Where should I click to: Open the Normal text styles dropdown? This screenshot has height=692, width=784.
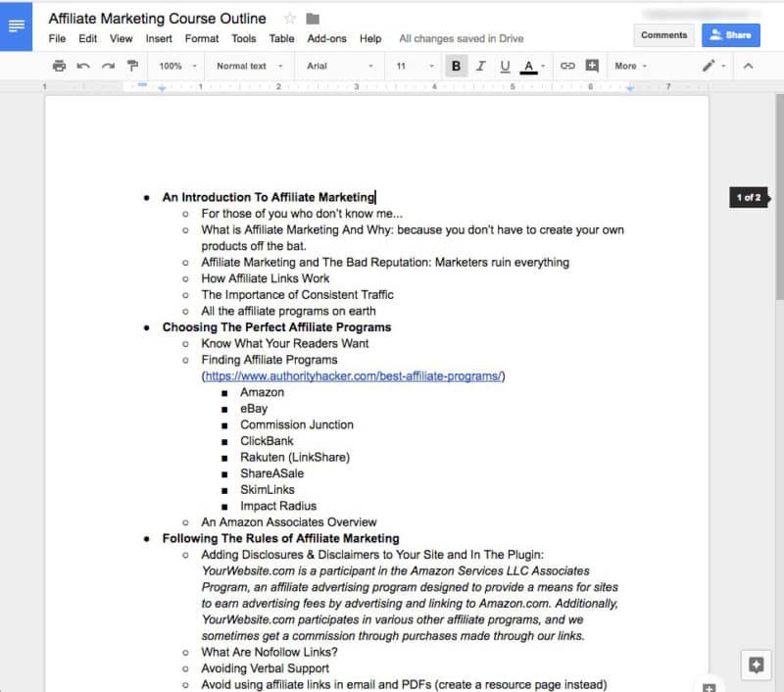(250, 66)
